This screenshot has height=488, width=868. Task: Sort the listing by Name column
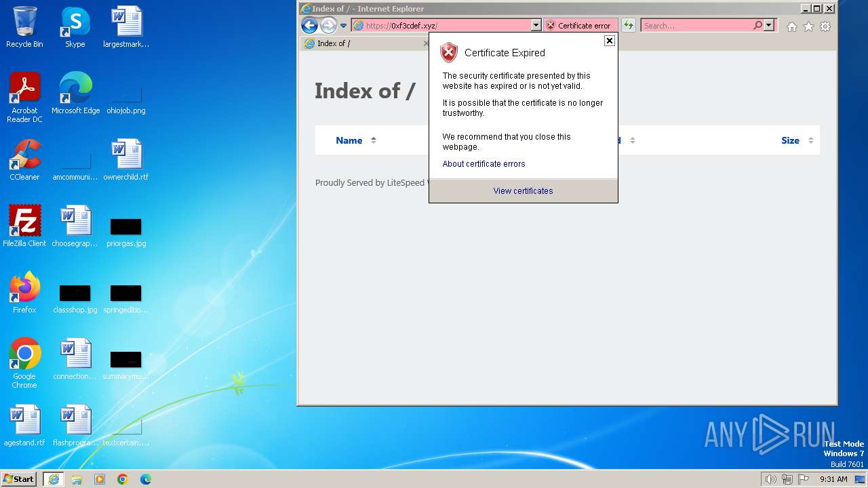pyautogui.click(x=349, y=140)
